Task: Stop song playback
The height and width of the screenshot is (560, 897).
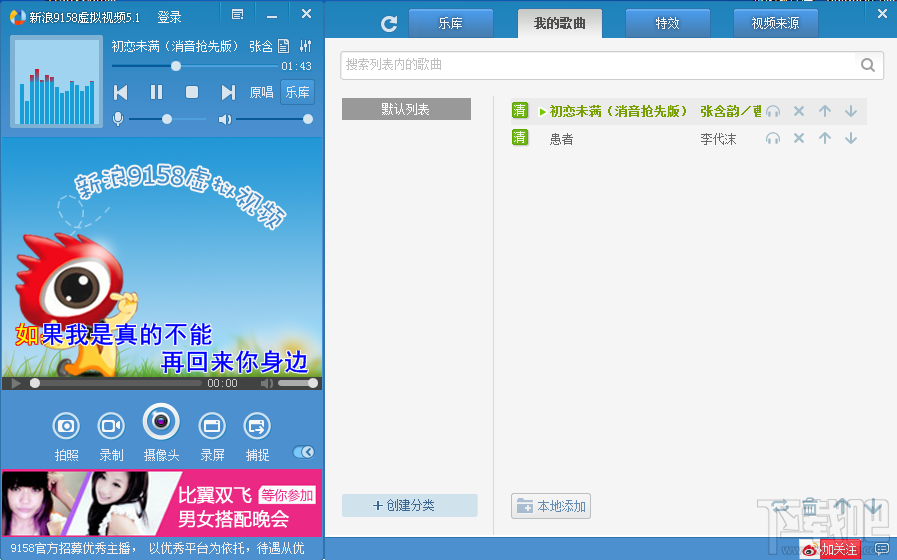Action: [192, 92]
